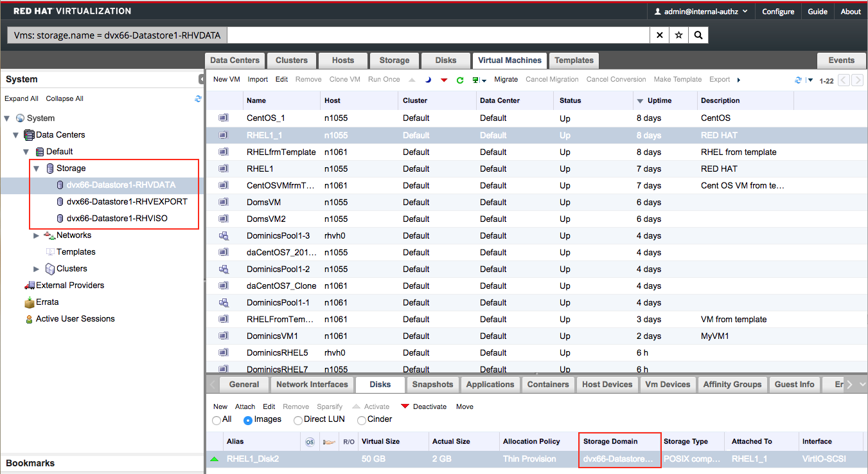Expand the Networks tree node
Screen dimensions: 868x474
37,235
